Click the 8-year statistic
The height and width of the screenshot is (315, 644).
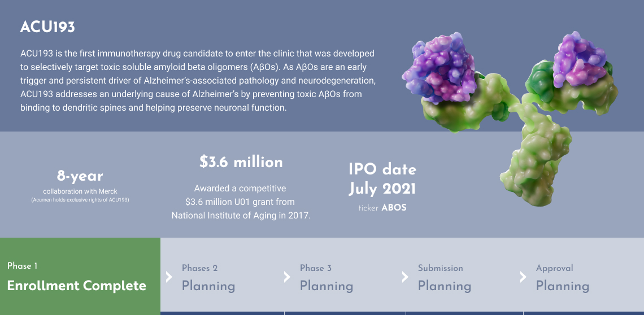(x=80, y=176)
